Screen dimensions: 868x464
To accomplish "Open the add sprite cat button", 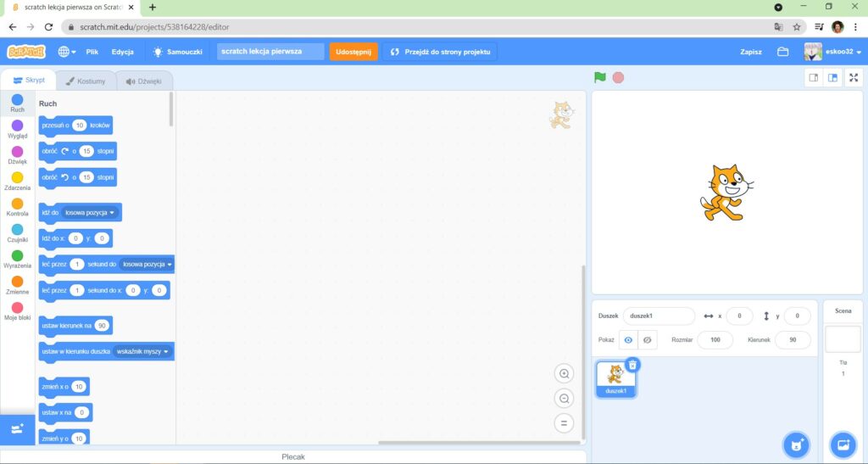I will (795, 444).
